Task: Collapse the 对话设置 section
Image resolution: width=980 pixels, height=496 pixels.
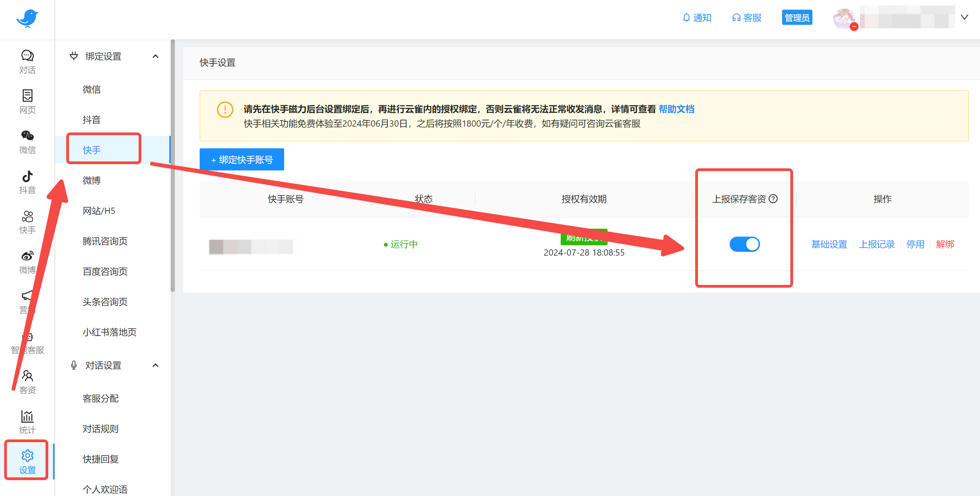Action: tap(155, 365)
